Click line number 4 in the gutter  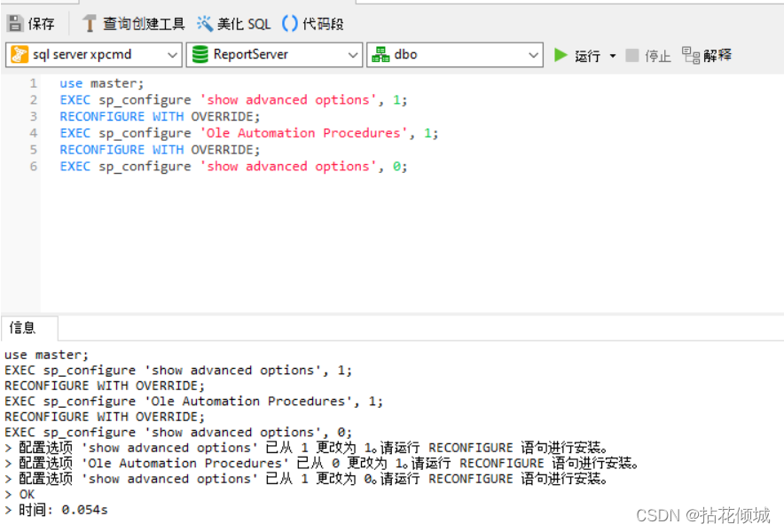point(33,132)
